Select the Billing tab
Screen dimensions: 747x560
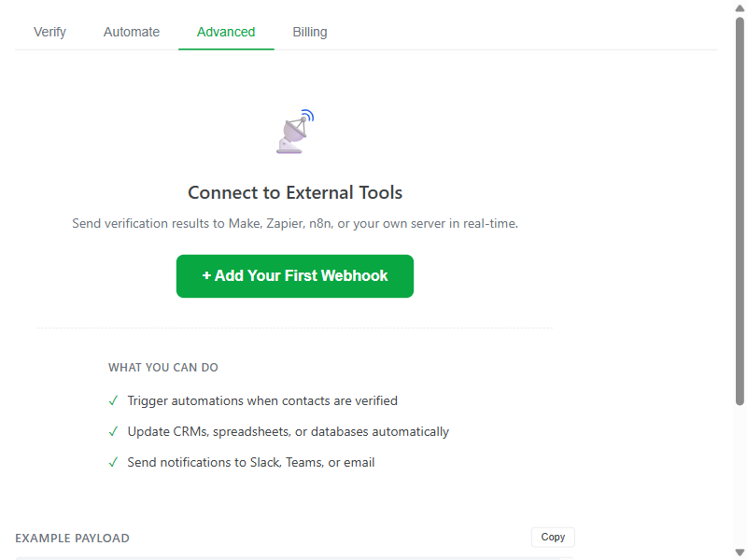tap(309, 32)
